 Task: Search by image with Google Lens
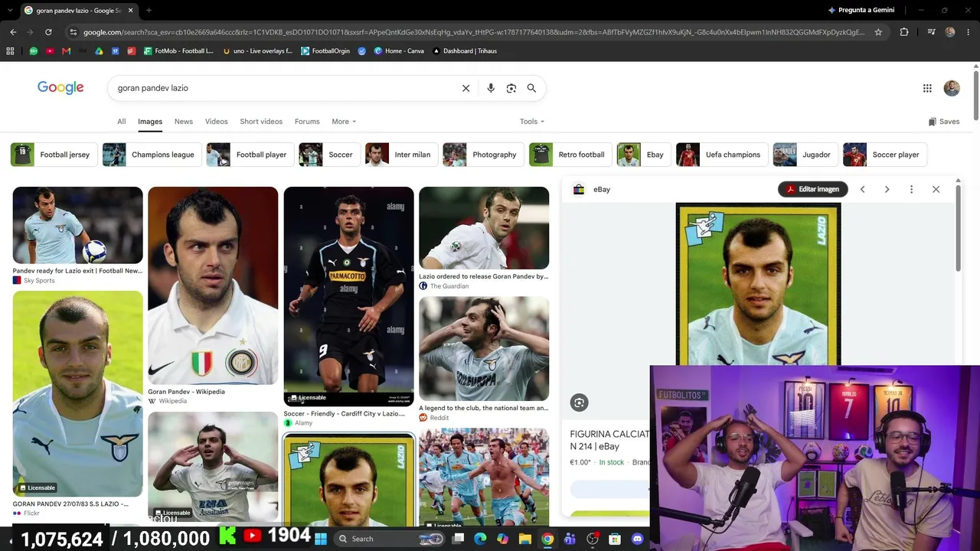click(511, 88)
